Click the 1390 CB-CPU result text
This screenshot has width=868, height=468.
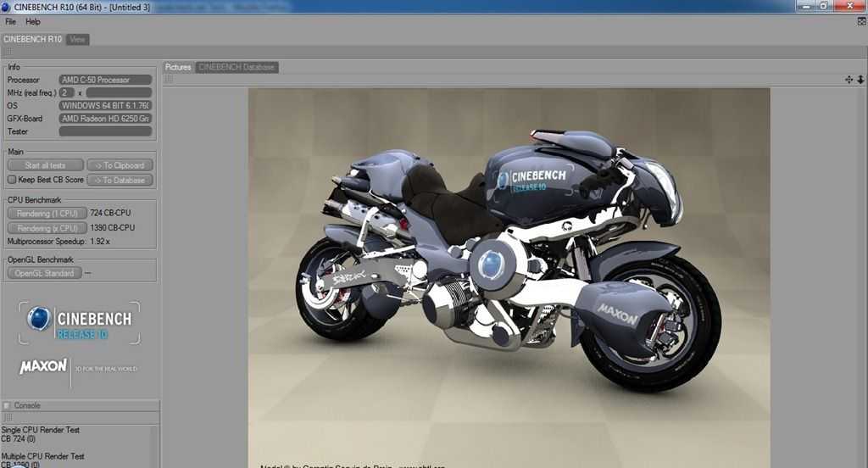click(x=113, y=227)
